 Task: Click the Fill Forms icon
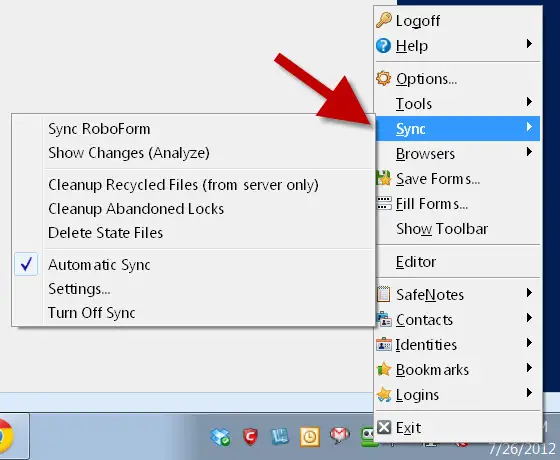384,204
